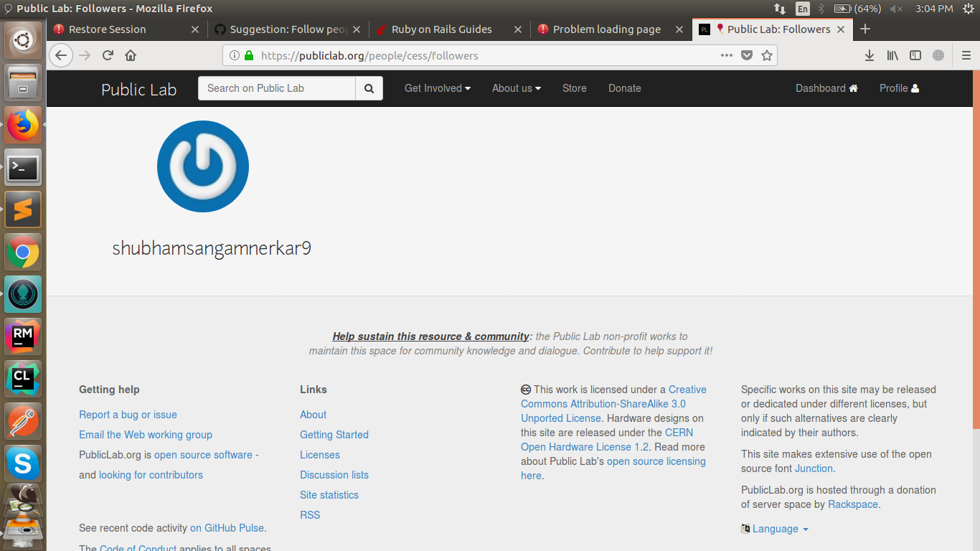Open the system session gear menu

968,9
